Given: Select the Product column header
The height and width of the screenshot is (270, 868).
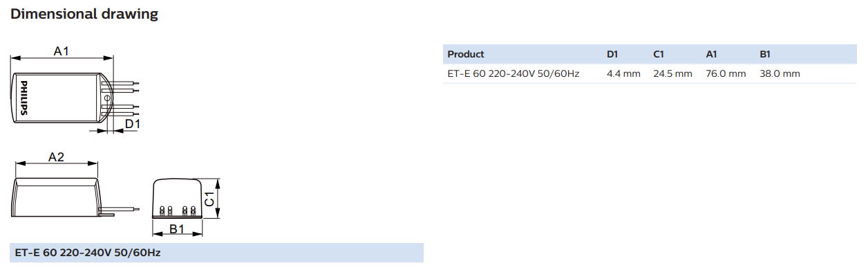Looking at the screenshot, I should [466, 54].
